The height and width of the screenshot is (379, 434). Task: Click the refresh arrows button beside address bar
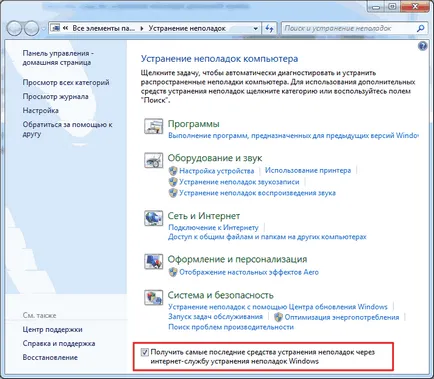[269, 28]
